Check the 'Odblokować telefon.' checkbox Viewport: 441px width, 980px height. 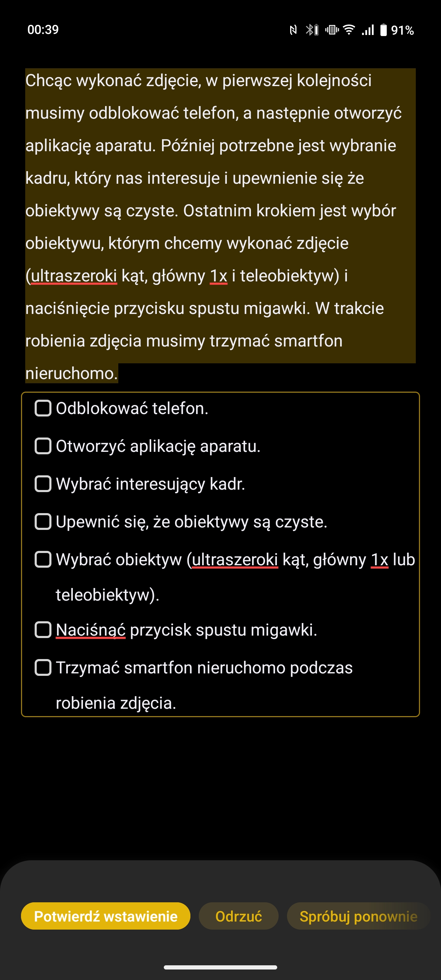click(43, 408)
